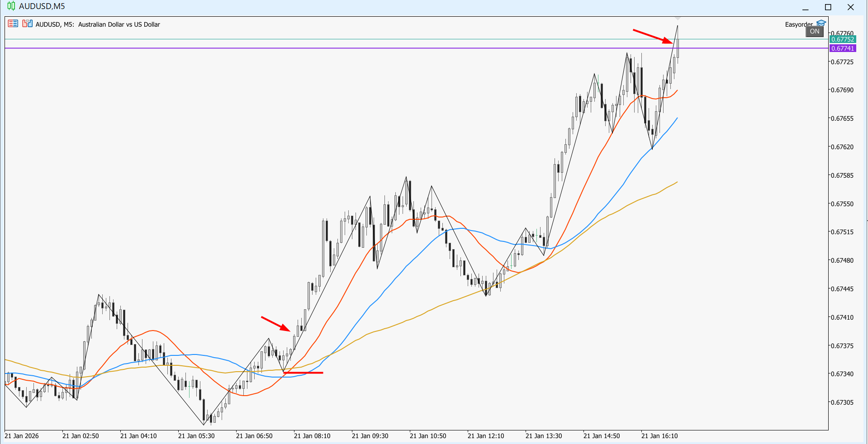Click the time axis label 21 Jan 09:30
The height and width of the screenshot is (444, 868).
pos(370,436)
